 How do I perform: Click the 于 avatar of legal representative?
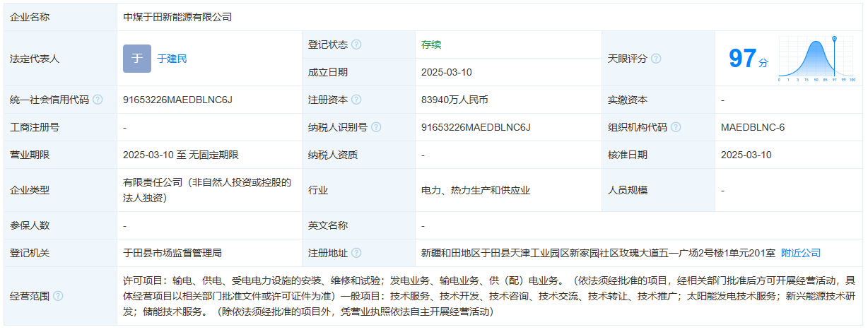point(137,59)
